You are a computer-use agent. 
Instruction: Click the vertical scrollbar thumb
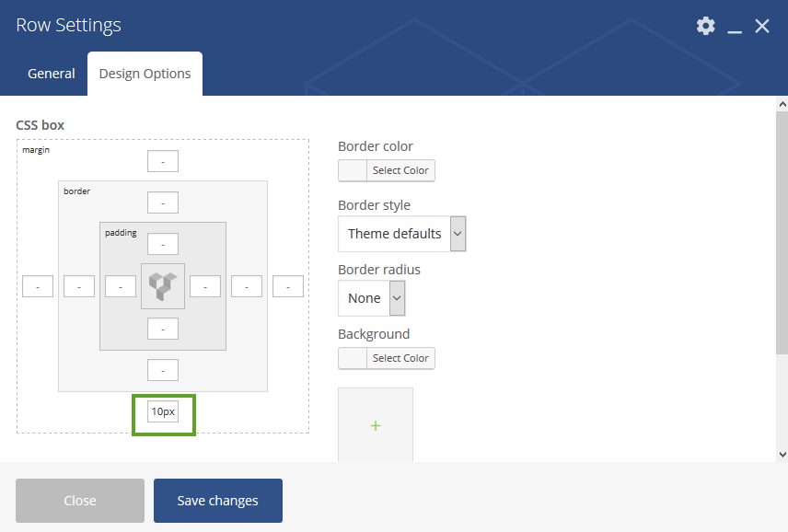[782, 233]
